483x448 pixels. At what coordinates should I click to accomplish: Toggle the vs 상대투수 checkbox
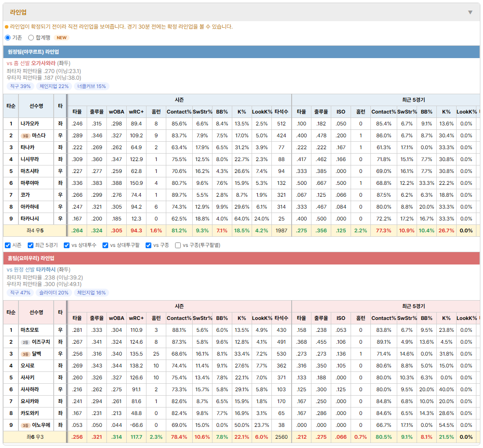66,245
